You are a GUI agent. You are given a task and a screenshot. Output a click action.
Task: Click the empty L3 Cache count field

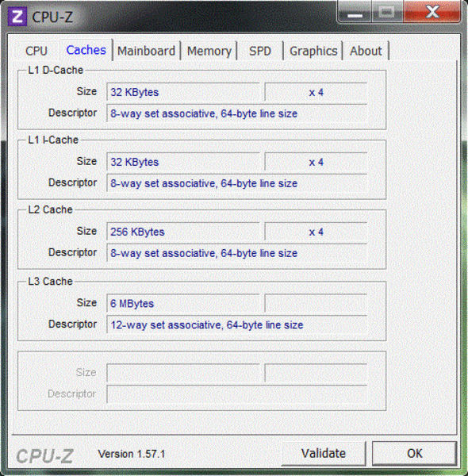click(316, 303)
